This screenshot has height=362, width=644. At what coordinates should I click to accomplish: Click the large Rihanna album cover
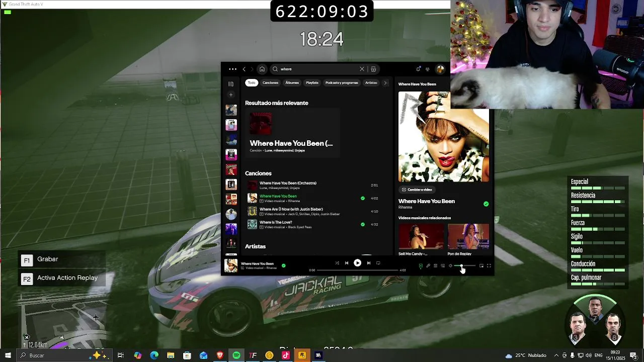[x=444, y=137]
